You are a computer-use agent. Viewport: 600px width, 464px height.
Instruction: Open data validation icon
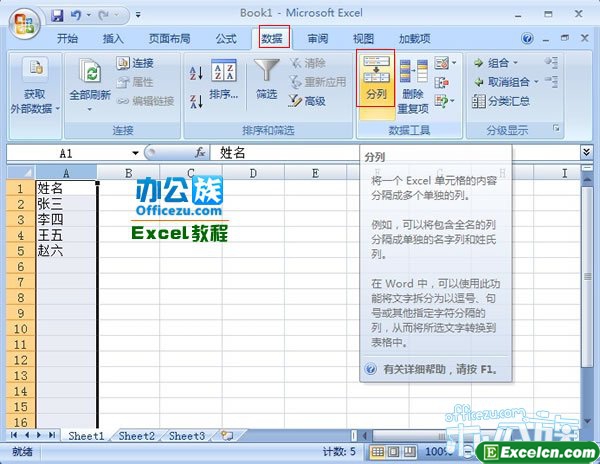pyautogui.click(x=442, y=63)
